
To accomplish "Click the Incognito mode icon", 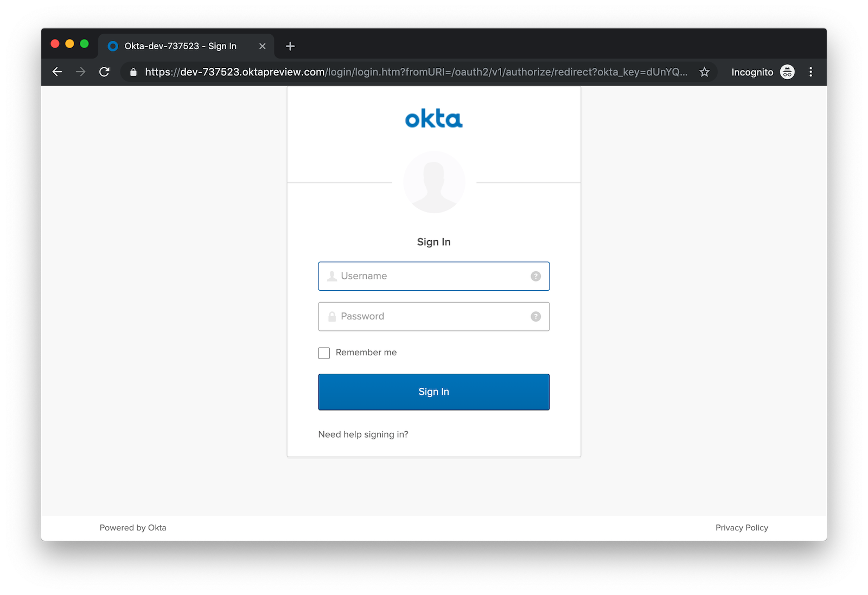I will [787, 72].
